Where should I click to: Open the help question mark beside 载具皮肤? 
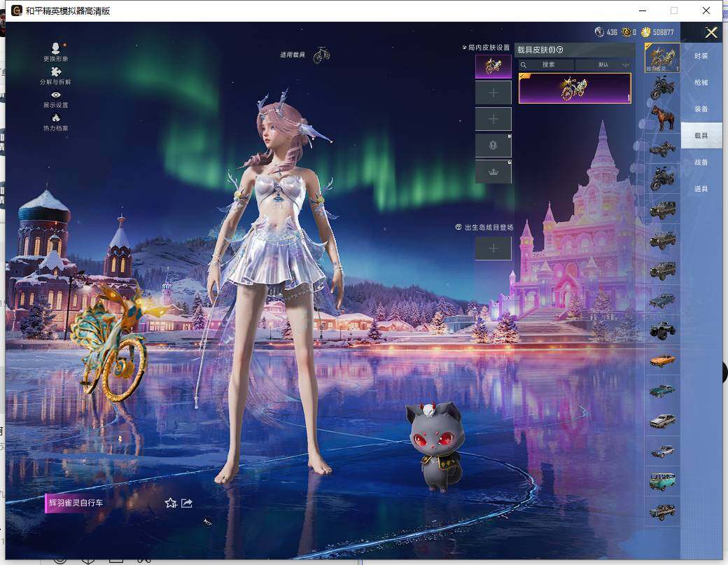(559, 50)
